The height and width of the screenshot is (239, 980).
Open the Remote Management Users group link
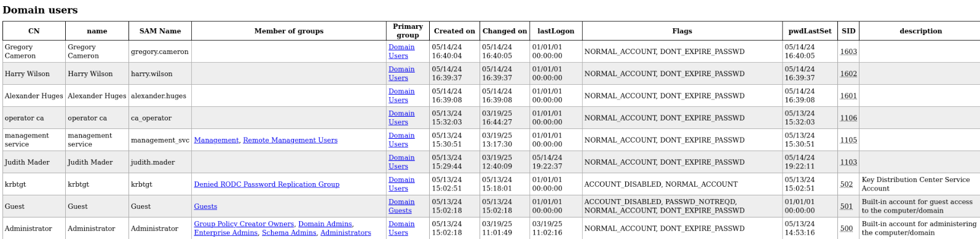point(290,140)
